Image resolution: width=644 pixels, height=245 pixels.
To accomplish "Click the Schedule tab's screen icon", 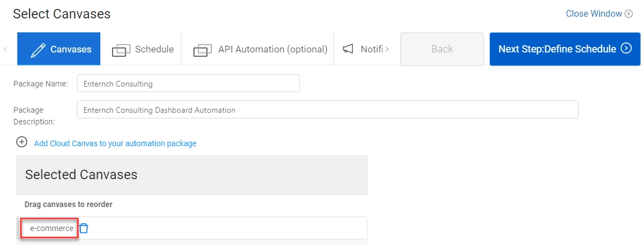I will [121, 50].
